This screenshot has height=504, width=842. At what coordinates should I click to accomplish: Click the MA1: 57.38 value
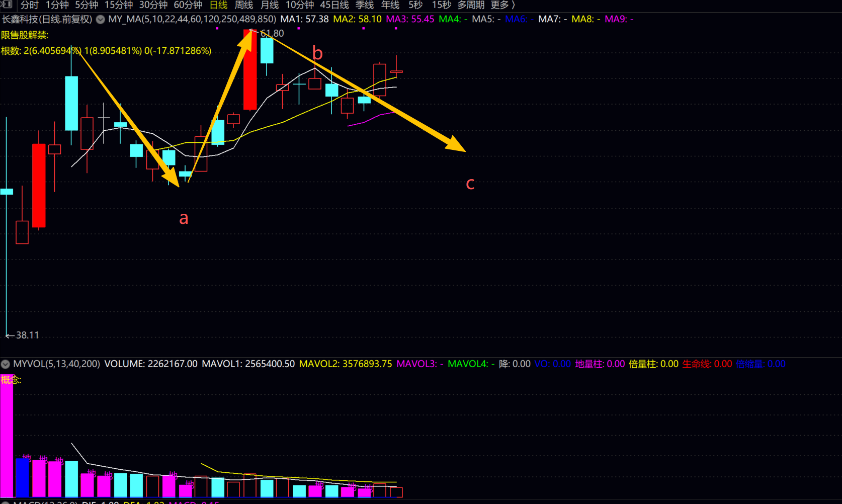point(304,20)
